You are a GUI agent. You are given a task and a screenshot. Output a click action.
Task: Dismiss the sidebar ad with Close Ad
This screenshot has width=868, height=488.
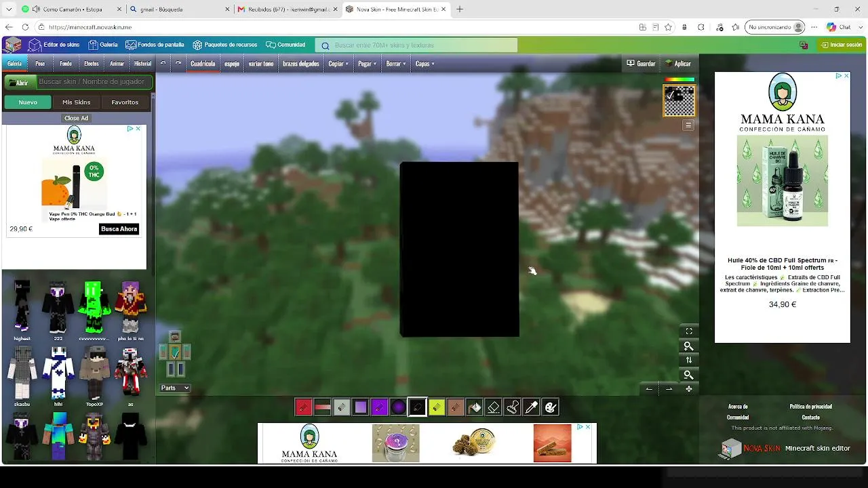tap(76, 118)
